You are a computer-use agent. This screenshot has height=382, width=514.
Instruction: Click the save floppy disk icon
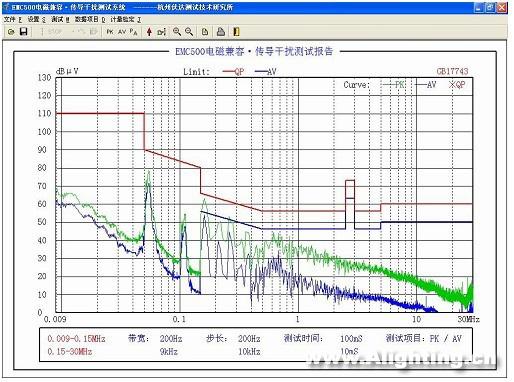pos(23,32)
